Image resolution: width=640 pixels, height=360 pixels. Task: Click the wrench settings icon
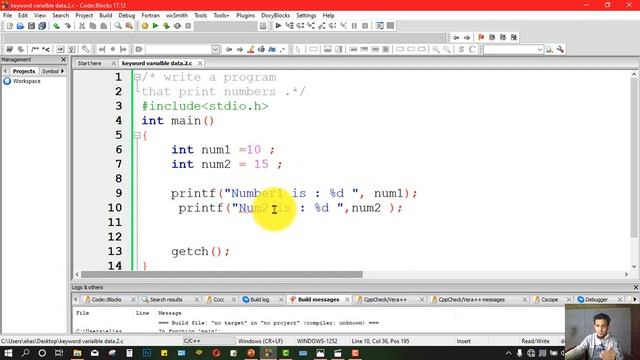click(560, 49)
